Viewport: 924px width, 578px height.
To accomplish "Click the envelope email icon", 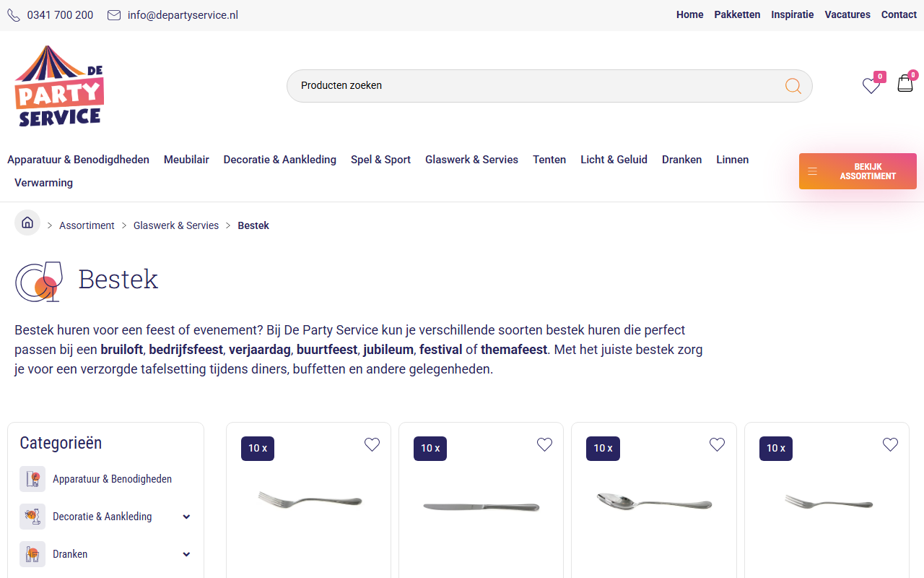I will tap(114, 15).
